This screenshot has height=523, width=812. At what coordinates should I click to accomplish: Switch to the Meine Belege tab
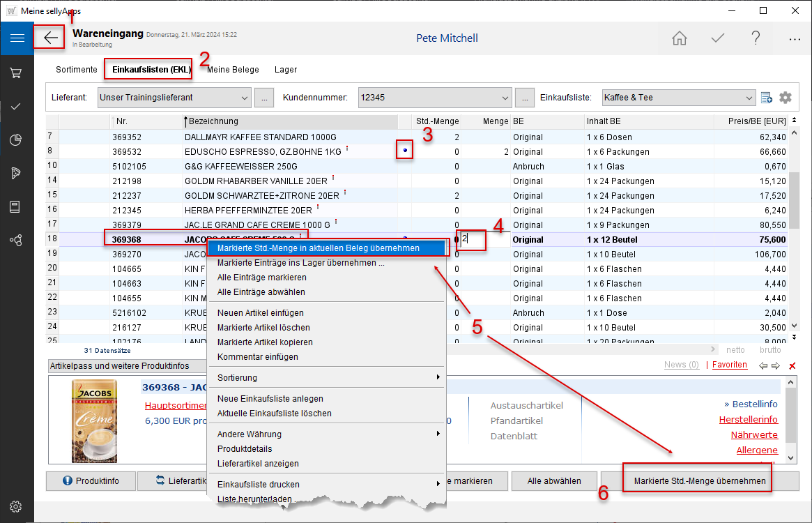pos(233,70)
